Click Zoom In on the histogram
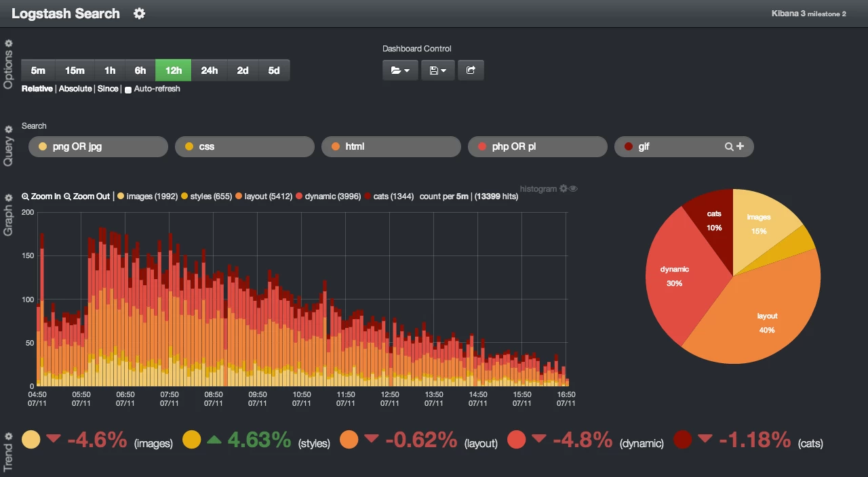The height and width of the screenshot is (477, 868). coord(41,196)
